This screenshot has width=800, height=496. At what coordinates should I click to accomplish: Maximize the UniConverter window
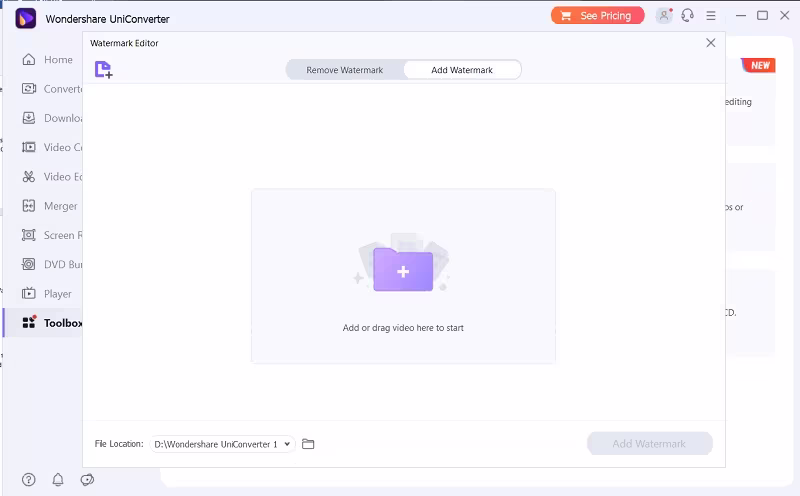[762, 16]
